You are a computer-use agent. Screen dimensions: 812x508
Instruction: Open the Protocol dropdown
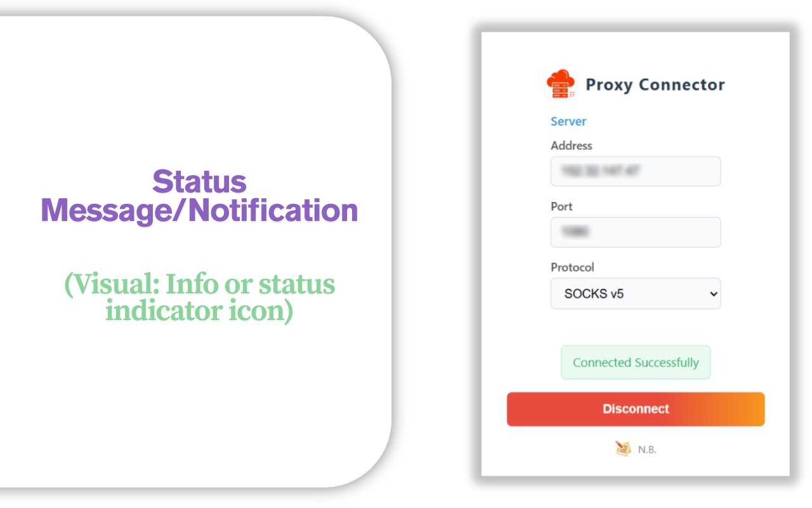(x=636, y=293)
